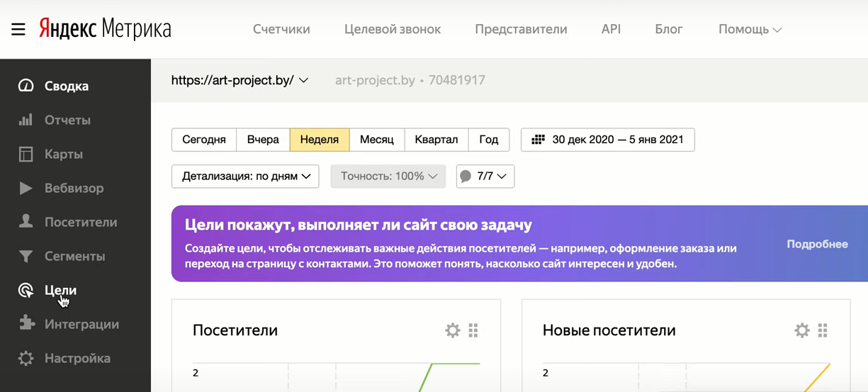Click the Новые посетители widget grid handle
This screenshot has width=868, height=392.
pos(823,330)
